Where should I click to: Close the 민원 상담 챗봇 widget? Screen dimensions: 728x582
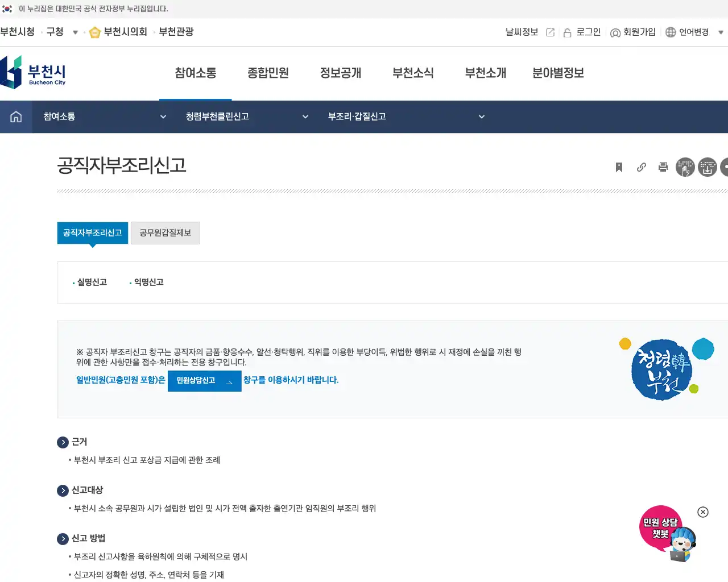[703, 512]
